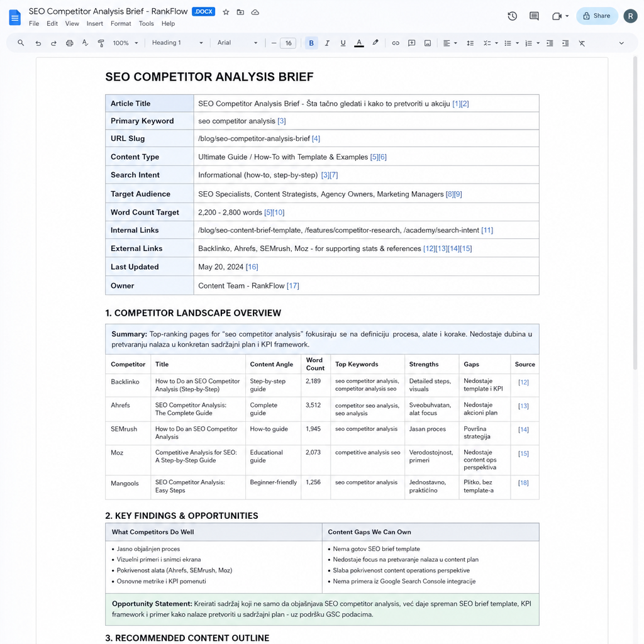Toggle underline formatting
Image resolution: width=644 pixels, height=644 pixels.
click(343, 43)
